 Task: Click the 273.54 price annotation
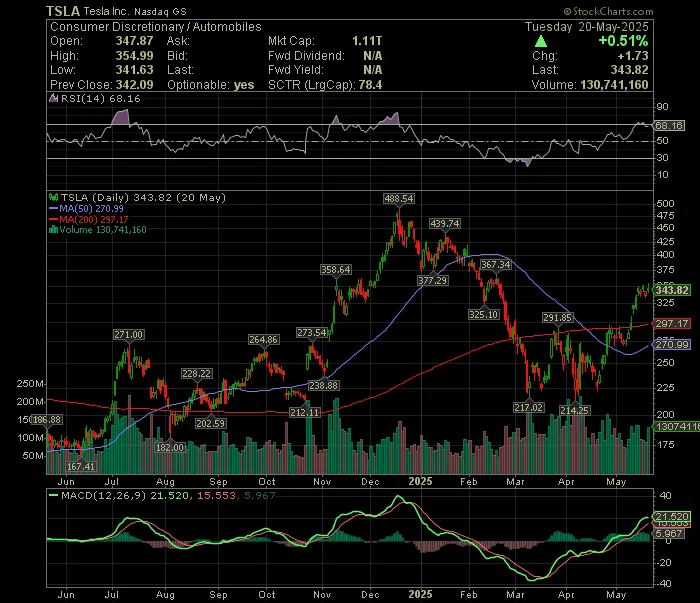312,333
